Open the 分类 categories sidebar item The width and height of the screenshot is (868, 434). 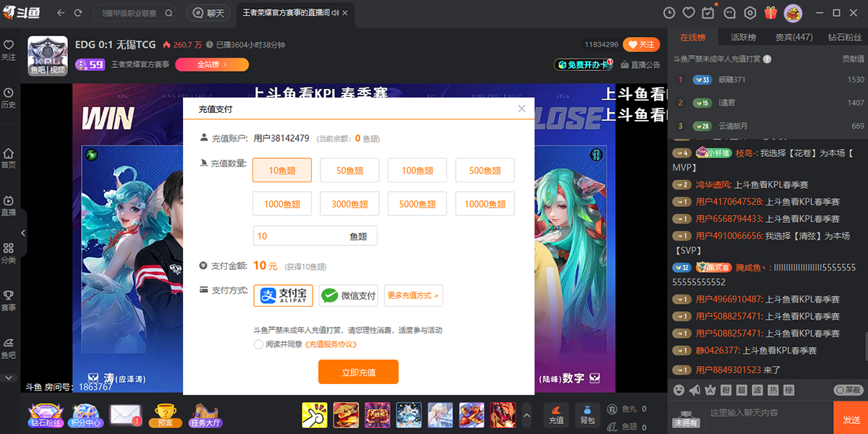pos(9,253)
